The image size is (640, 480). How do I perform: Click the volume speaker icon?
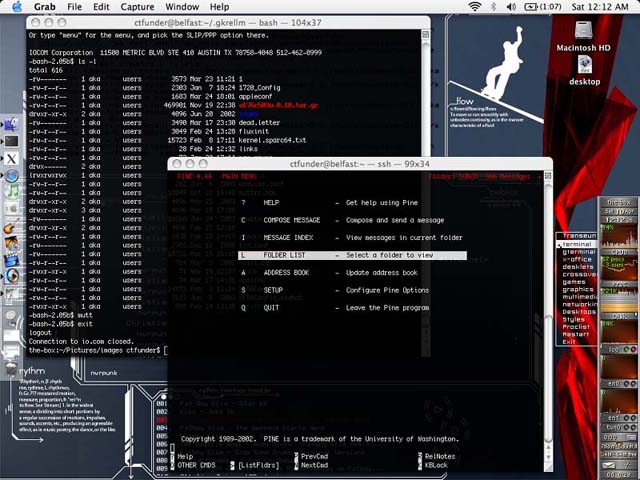tap(511, 7)
